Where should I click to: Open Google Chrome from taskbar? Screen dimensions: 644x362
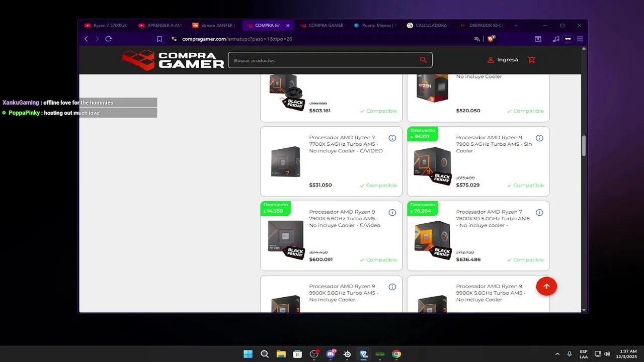pyautogui.click(x=396, y=354)
